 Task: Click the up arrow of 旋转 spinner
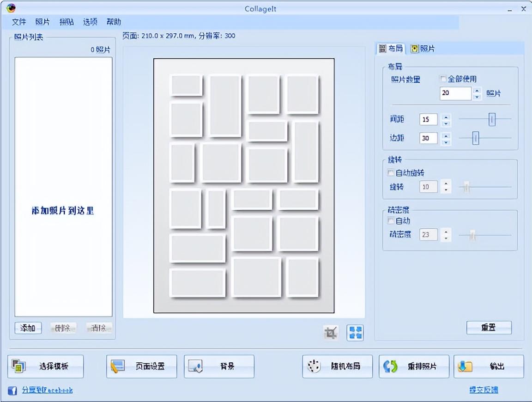coord(446,184)
